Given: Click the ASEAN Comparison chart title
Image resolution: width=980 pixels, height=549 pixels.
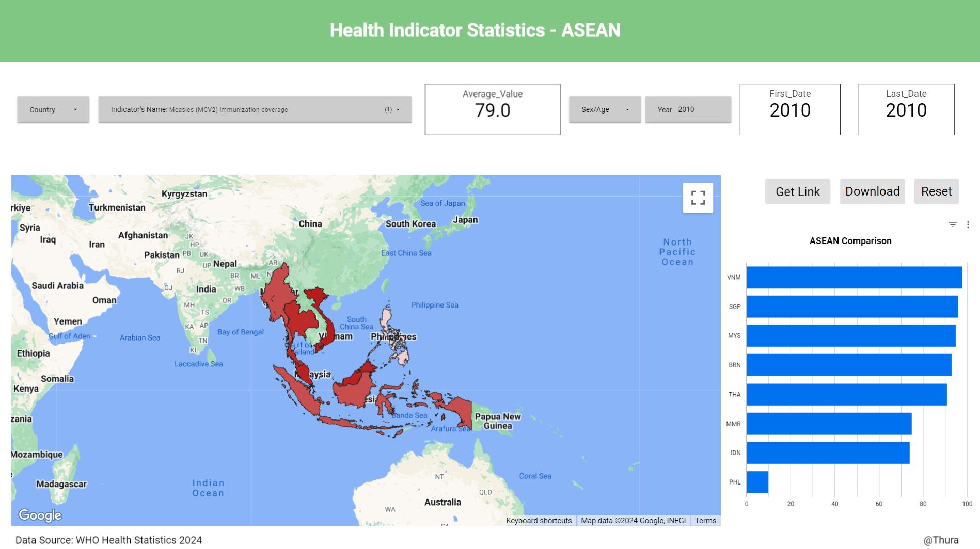Looking at the screenshot, I should click(850, 241).
